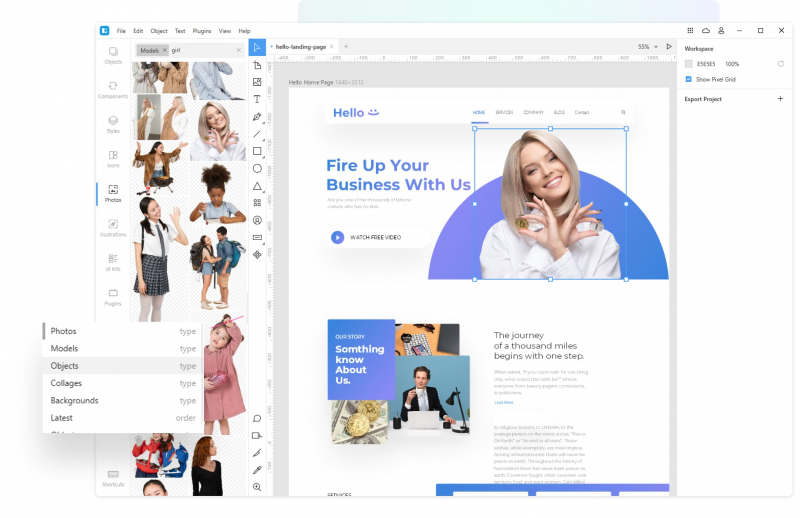Activate the Zoom magnifier tool
800x518 pixels.
[257, 487]
